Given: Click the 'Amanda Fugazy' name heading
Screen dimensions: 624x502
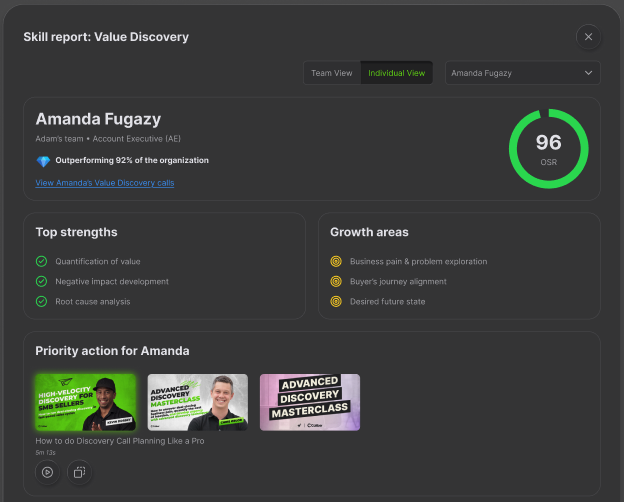Looking at the screenshot, I should pos(98,119).
